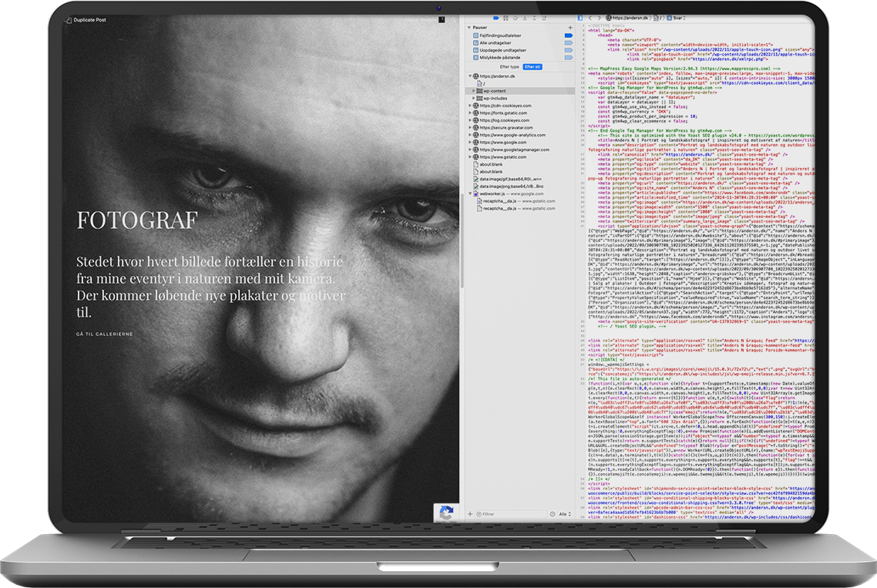
Task: Click line number 10 in the source gutter
Action: (x=583, y=69)
